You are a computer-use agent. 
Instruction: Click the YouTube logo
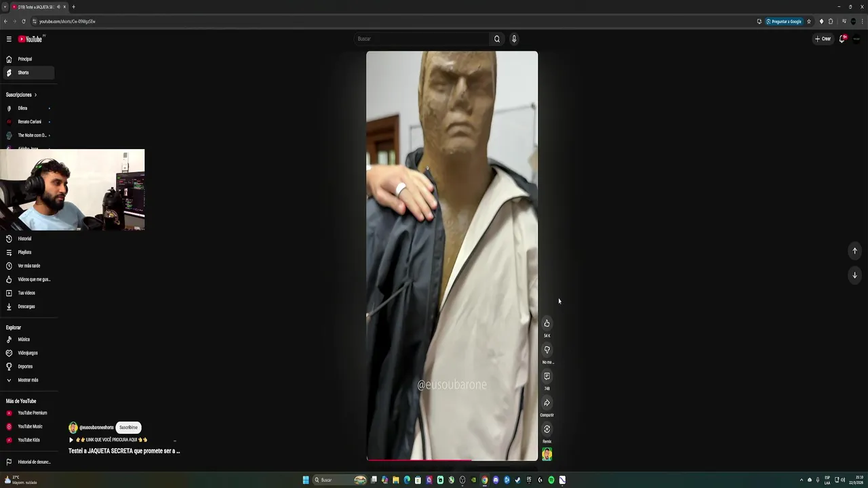31,39
